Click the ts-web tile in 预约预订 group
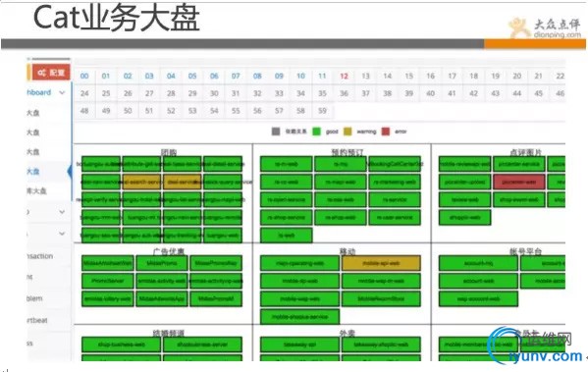588x372 pixels. coord(286,236)
